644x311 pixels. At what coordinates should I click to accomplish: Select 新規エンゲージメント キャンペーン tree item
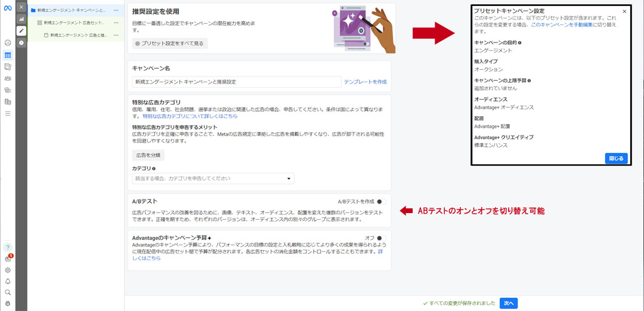point(71,10)
